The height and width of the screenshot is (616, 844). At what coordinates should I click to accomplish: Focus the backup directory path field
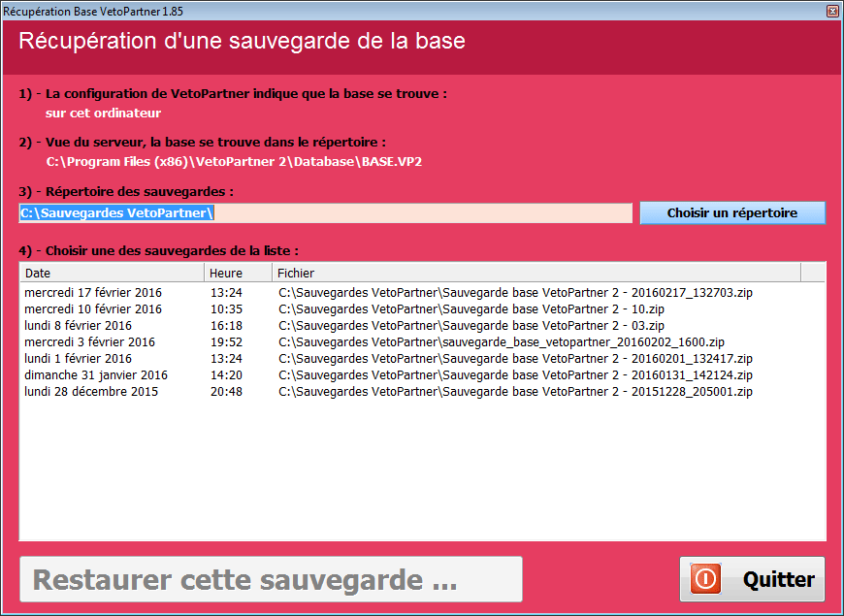point(326,213)
